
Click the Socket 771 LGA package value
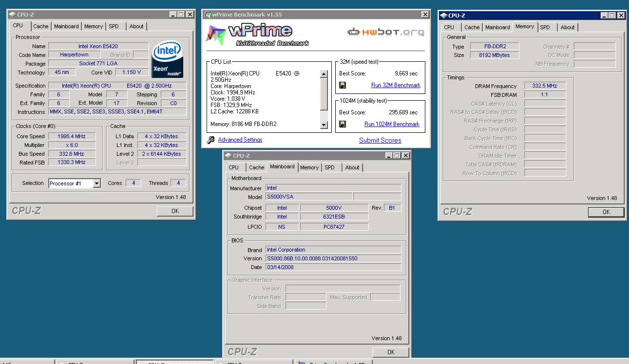coord(98,64)
